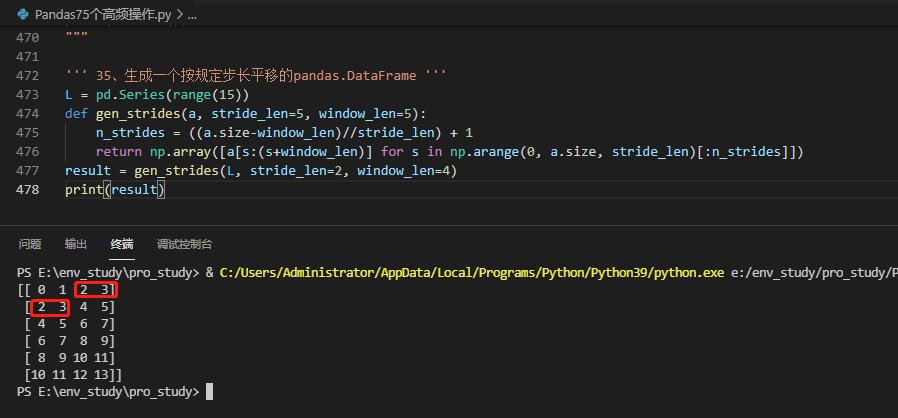
Task: Click line number 470 in gutter
Action: [x=29, y=38]
